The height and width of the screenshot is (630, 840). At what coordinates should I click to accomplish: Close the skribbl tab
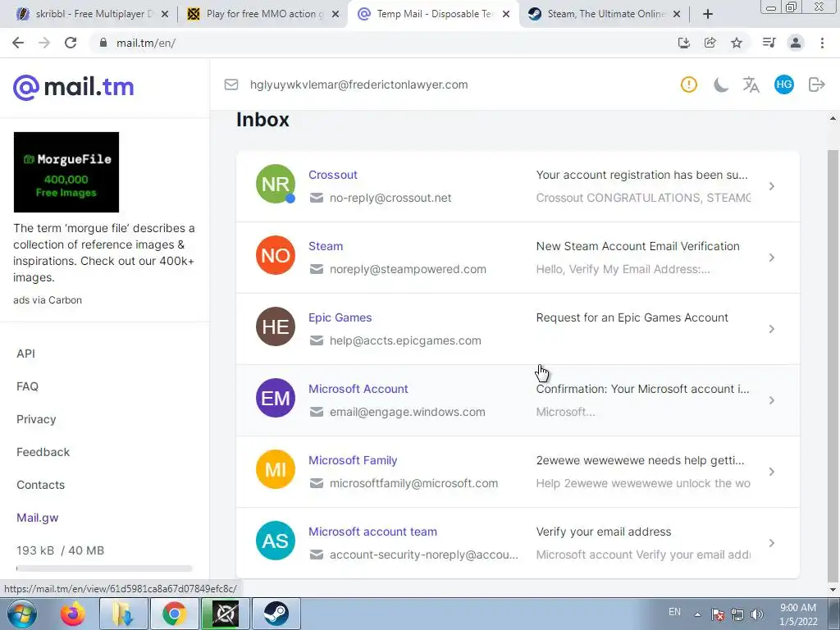click(164, 14)
